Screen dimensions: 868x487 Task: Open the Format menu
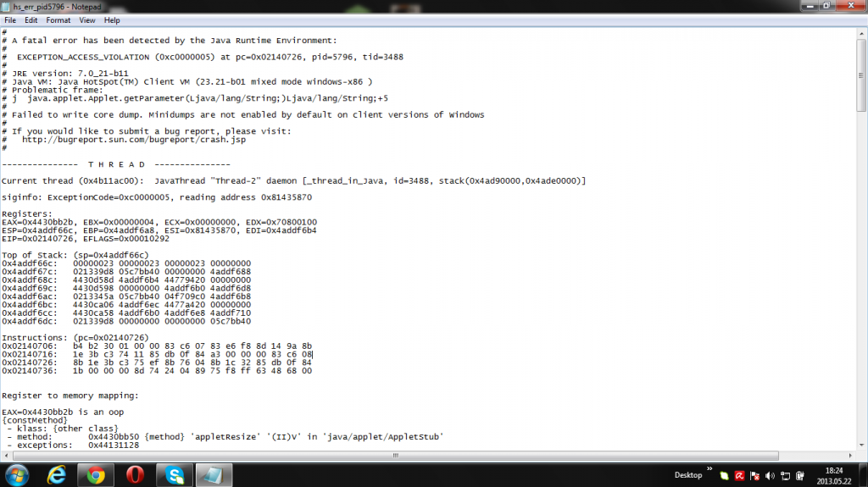click(58, 20)
